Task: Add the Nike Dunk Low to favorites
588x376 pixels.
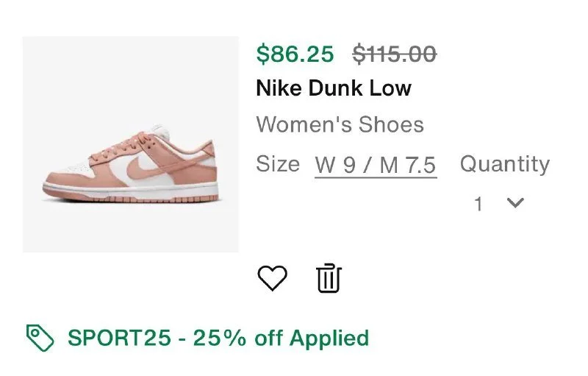Action: 272,278
